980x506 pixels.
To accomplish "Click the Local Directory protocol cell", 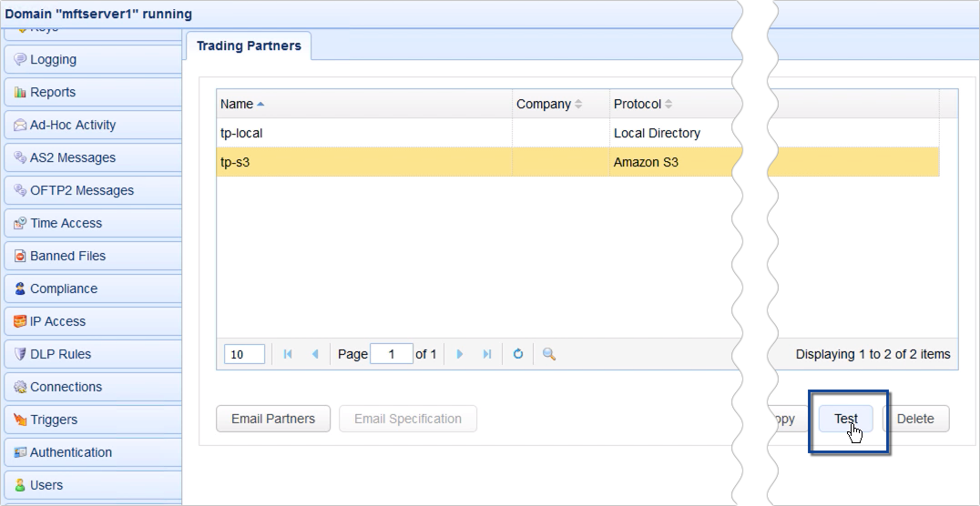I will pos(657,133).
